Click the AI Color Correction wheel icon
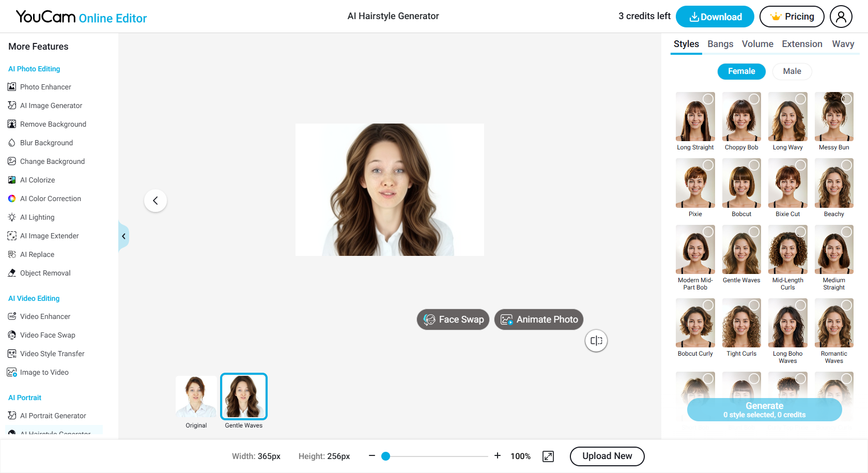 (x=12, y=199)
